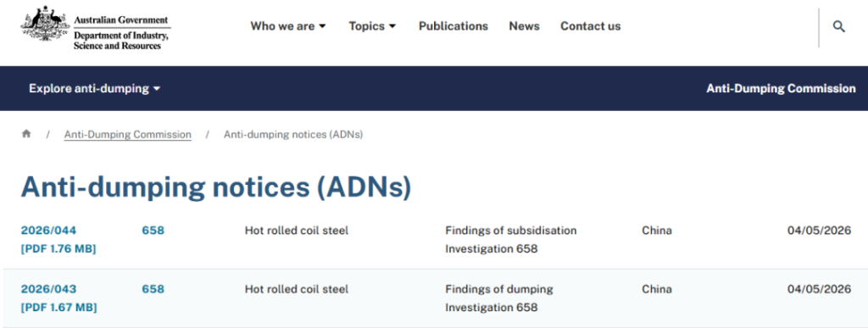
Task: Open the Explore anti-dumping dropdown
Action: (95, 88)
